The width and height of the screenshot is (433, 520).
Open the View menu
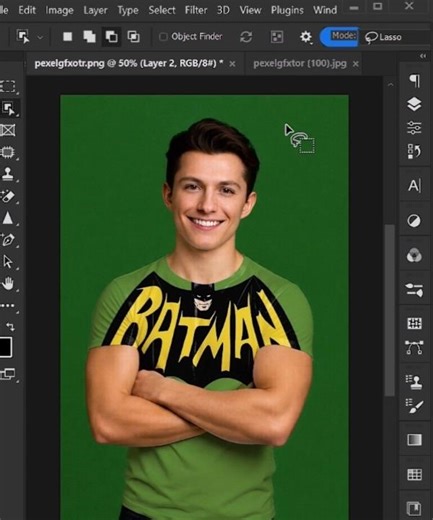click(x=250, y=10)
